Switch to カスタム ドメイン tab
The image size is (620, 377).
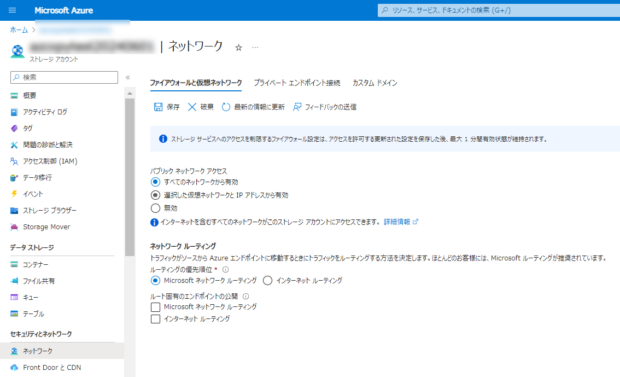pos(375,83)
